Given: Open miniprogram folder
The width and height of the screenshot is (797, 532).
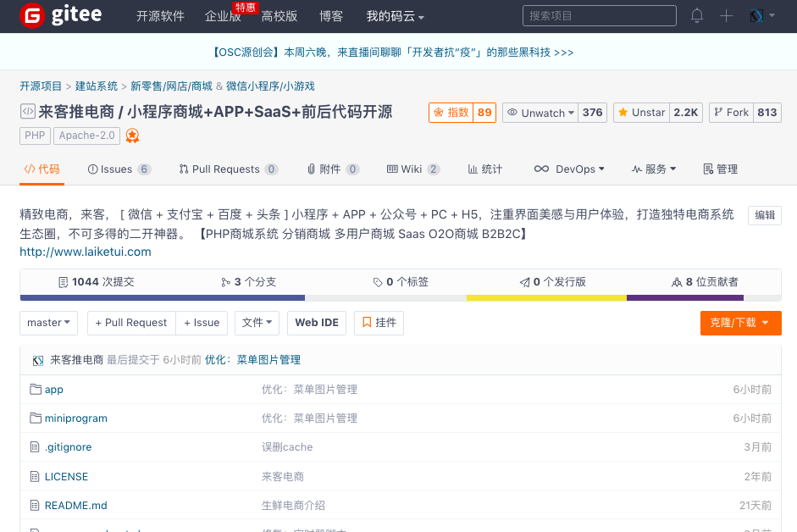Looking at the screenshot, I should click(x=75, y=418).
